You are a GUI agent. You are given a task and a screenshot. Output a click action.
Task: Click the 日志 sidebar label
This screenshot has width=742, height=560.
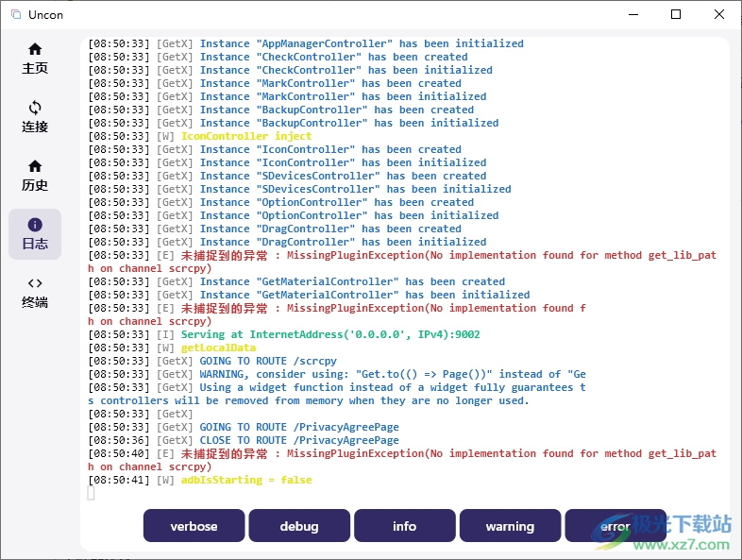(x=35, y=244)
